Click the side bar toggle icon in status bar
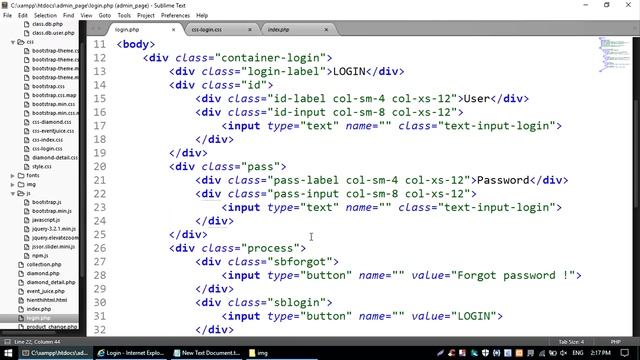Image resolution: width=640 pixels, height=360 pixels. 7,342
